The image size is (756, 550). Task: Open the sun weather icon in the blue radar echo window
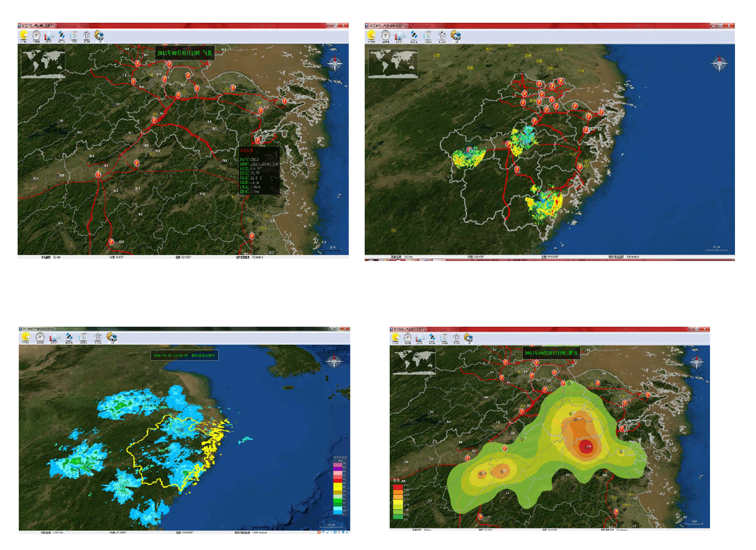26,338
